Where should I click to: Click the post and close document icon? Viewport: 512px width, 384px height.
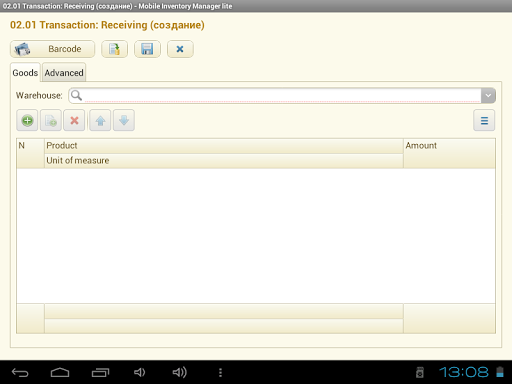pyautogui.click(x=114, y=49)
